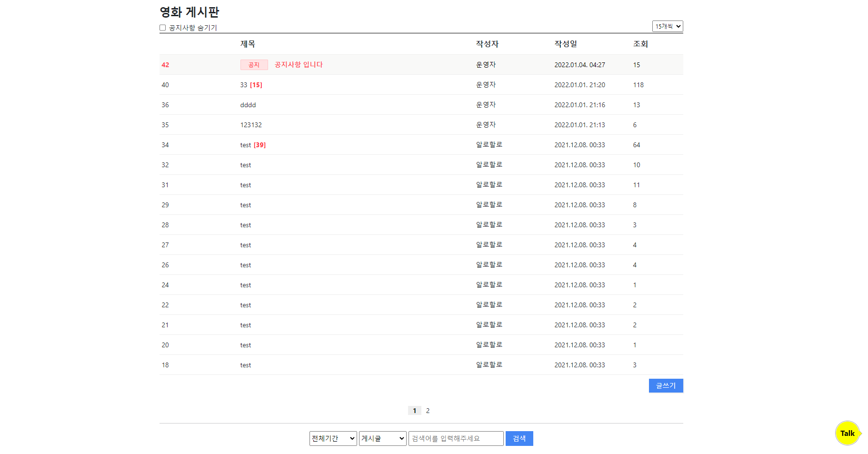The width and height of the screenshot is (868, 454).
Task: Click the 글쓰기 write post button
Action: pos(665,385)
